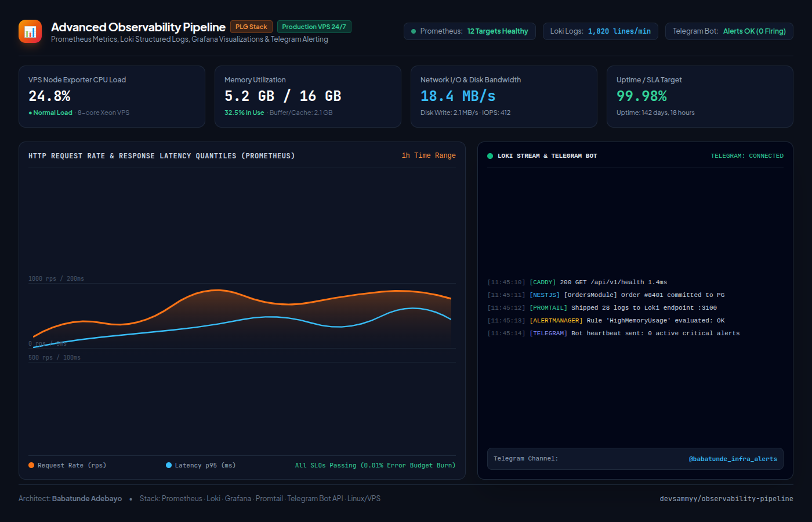This screenshot has height=522, width=812.
Task: Open the VPS Node Exporter CPU Load card
Action: pos(112,96)
